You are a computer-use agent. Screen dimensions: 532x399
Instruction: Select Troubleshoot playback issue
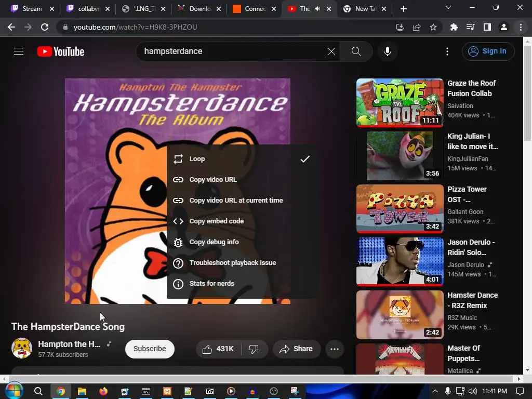pos(242,262)
